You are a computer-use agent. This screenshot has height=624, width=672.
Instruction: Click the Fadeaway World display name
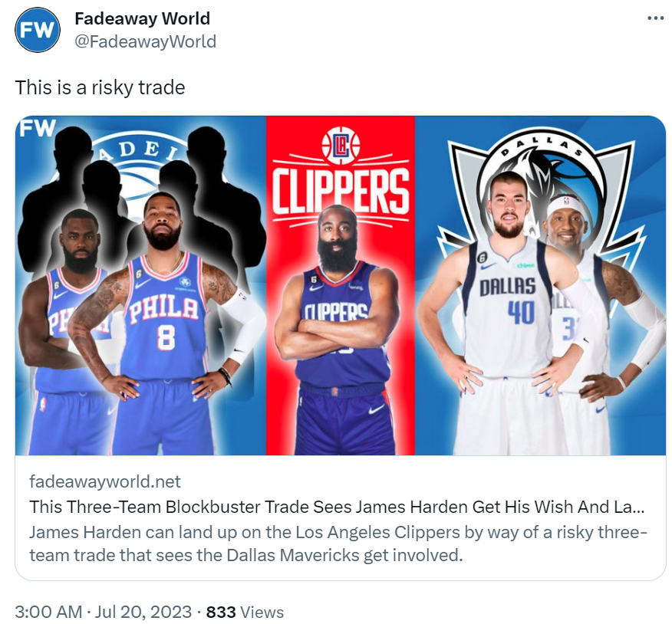tap(142, 18)
